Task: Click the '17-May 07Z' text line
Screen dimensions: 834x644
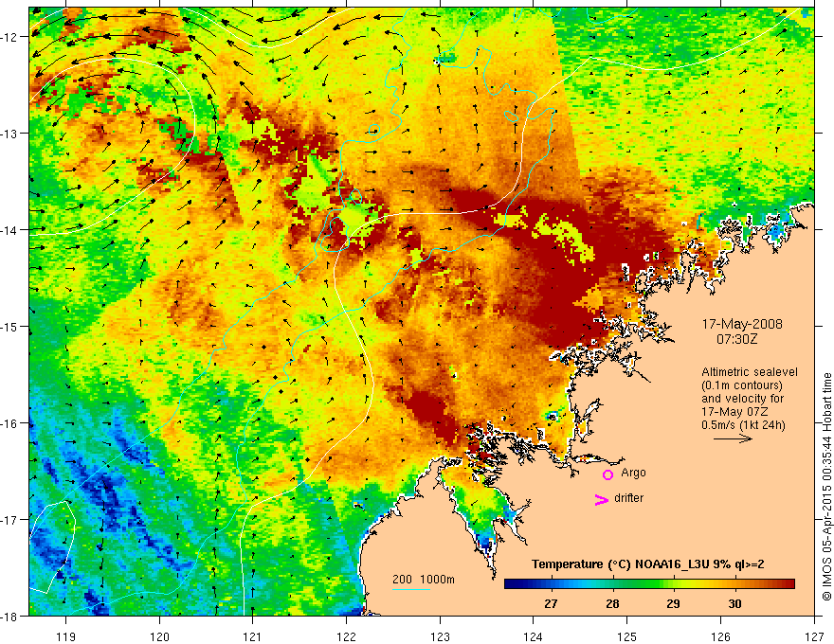Action: (734, 412)
